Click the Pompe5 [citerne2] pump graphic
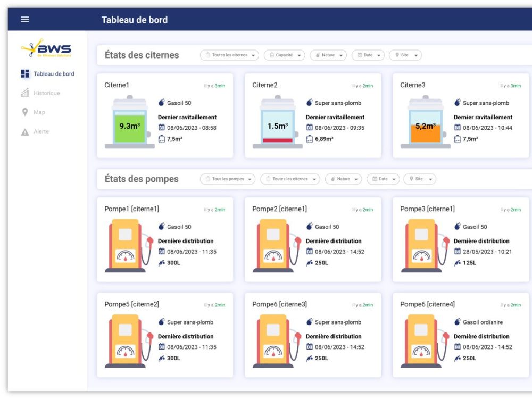The image size is (532, 399). pyautogui.click(x=129, y=342)
